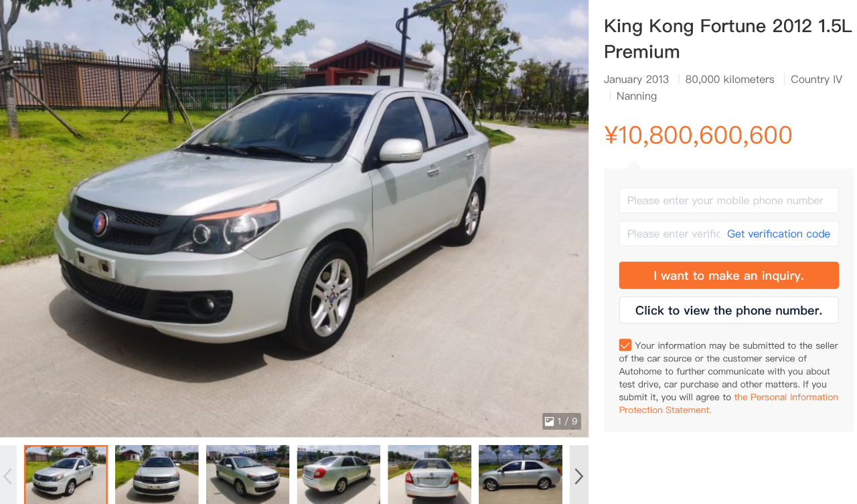Uncheck the information consent checkbox
857x504 pixels.
(x=625, y=345)
